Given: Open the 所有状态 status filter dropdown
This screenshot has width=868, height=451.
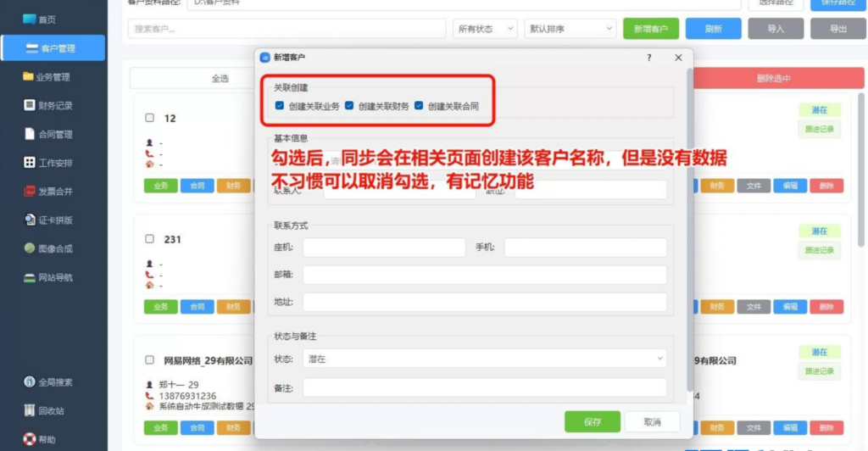Looking at the screenshot, I should click(x=485, y=29).
